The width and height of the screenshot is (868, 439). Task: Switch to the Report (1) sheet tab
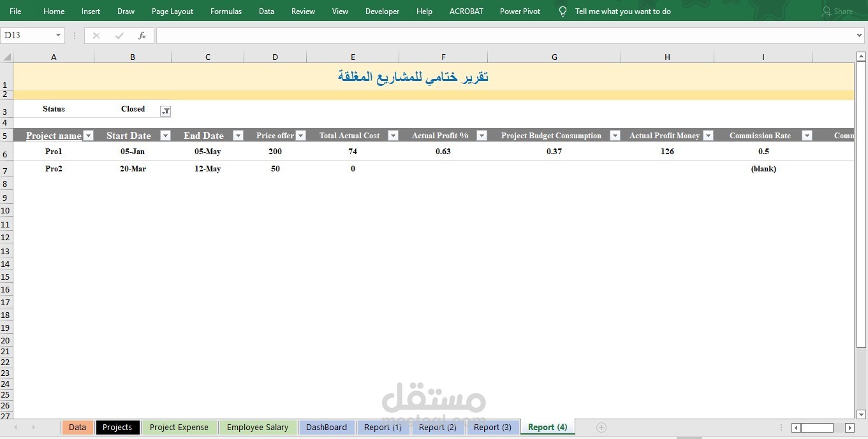[383, 428]
